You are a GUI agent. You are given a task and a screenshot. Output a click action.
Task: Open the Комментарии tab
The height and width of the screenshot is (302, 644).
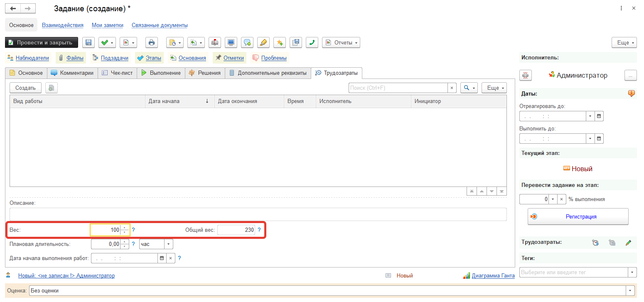click(72, 73)
